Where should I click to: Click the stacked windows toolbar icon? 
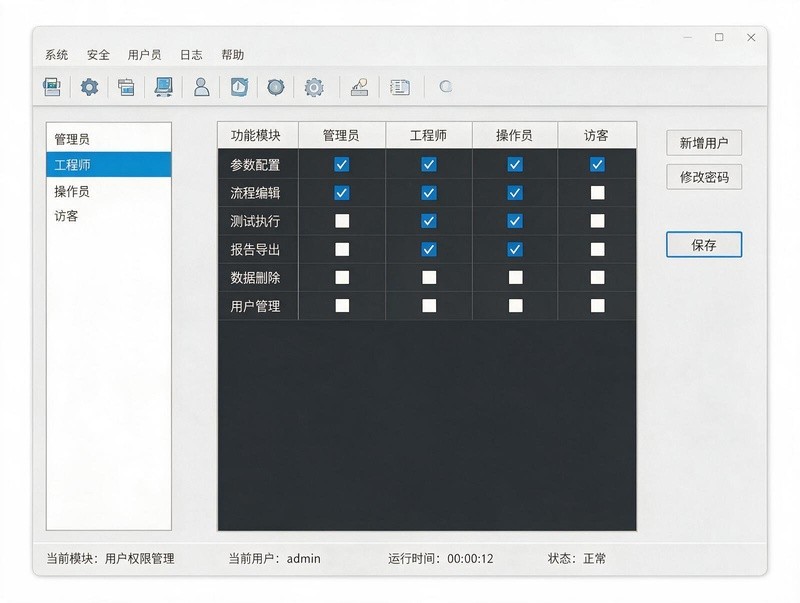click(126, 87)
